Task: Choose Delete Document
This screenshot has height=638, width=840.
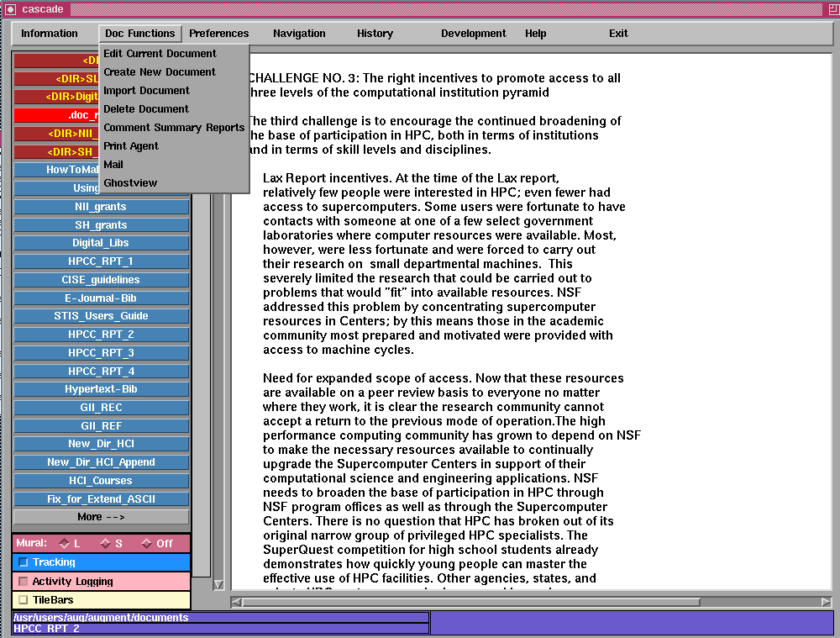Action: click(174, 108)
